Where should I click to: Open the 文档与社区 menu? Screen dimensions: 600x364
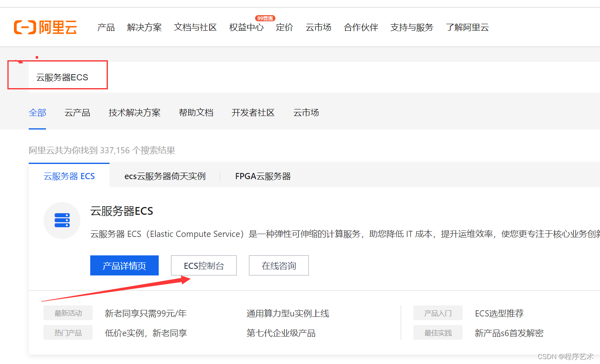tap(195, 27)
